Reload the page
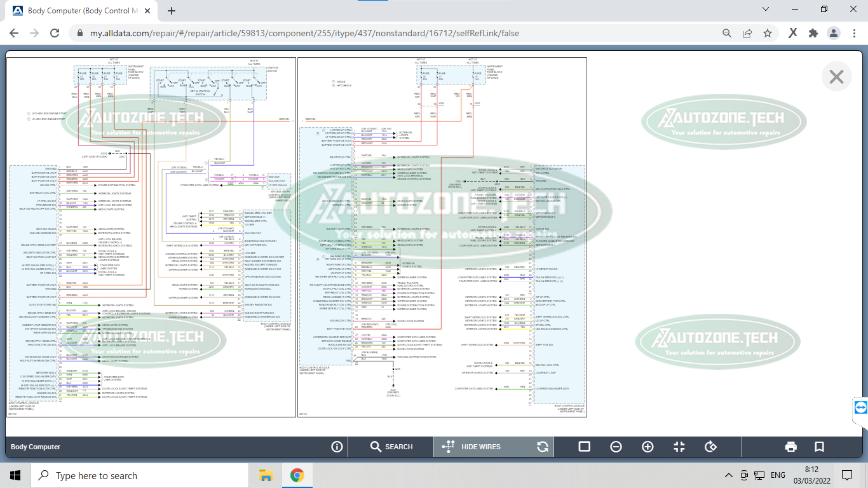868x488 pixels. 55,33
